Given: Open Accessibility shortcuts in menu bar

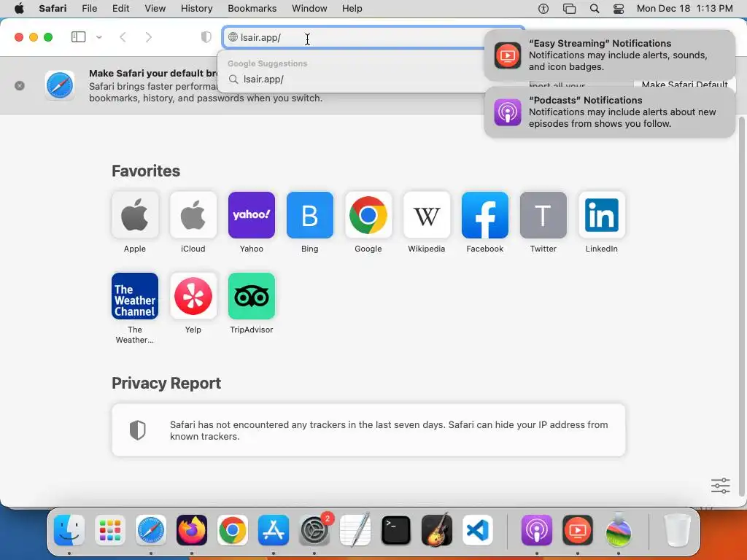Looking at the screenshot, I should (x=543, y=9).
